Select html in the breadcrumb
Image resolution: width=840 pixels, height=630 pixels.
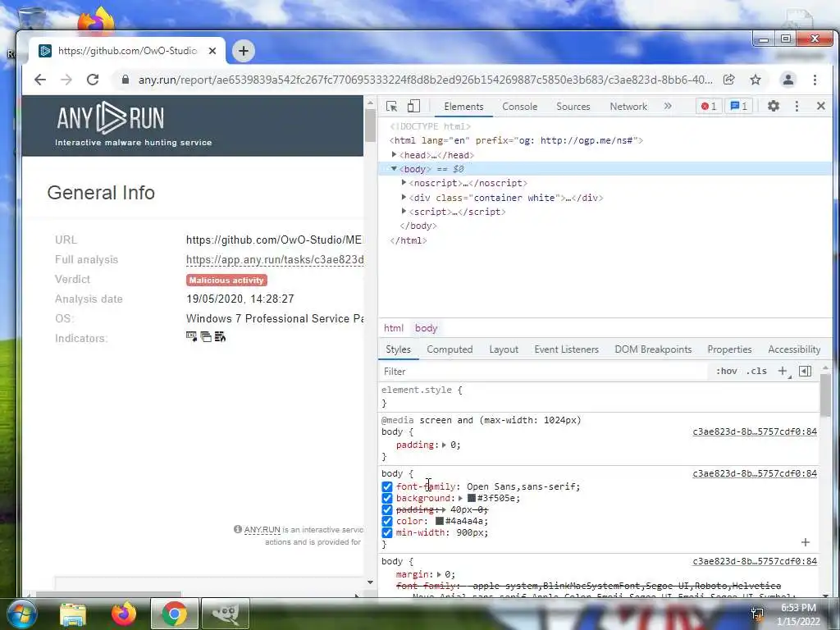(394, 328)
